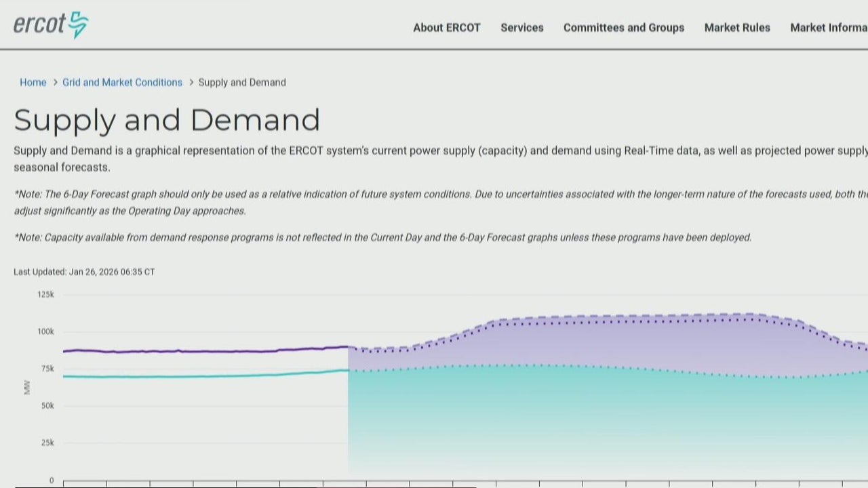Open the Services menu

(521, 28)
